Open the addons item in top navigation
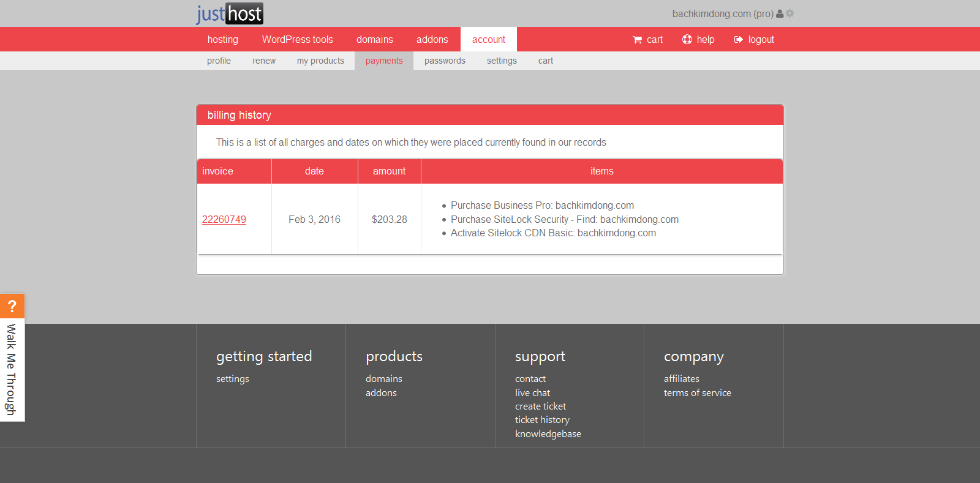This screenshot has width=980, height=483. pyautogui.click(x=432, y=39)
